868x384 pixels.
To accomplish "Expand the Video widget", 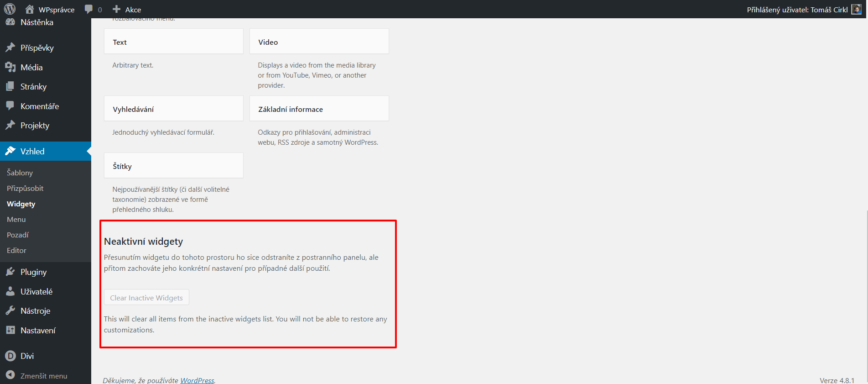I will tap(319, 42).
